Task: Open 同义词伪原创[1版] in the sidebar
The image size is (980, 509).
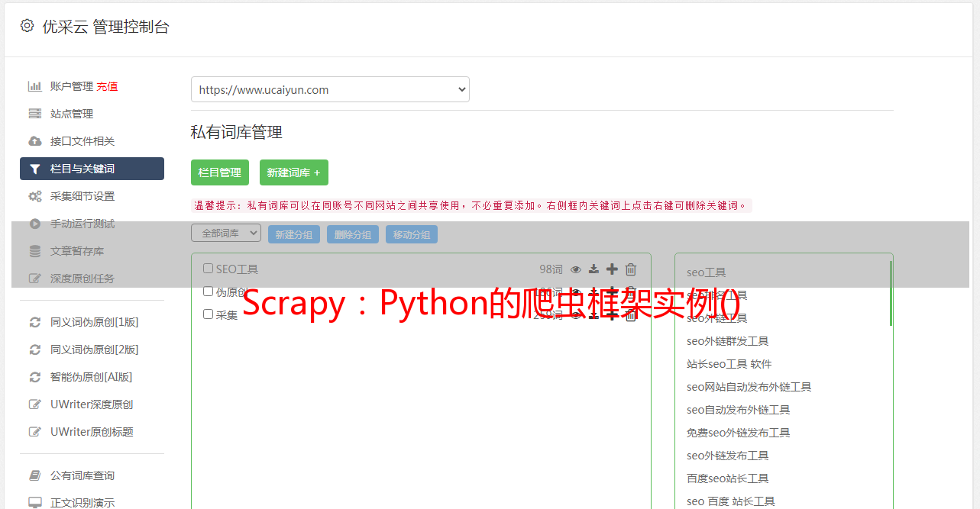Action: [x=95, y=322]
